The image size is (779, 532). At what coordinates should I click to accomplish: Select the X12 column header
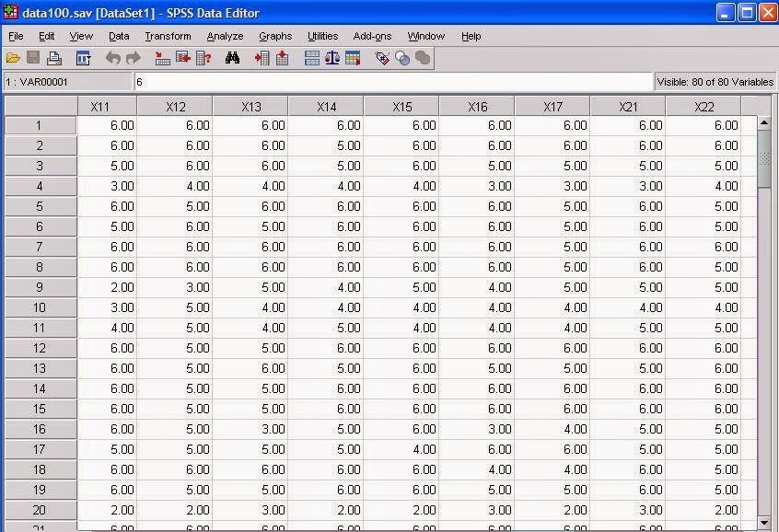point(175,106)
